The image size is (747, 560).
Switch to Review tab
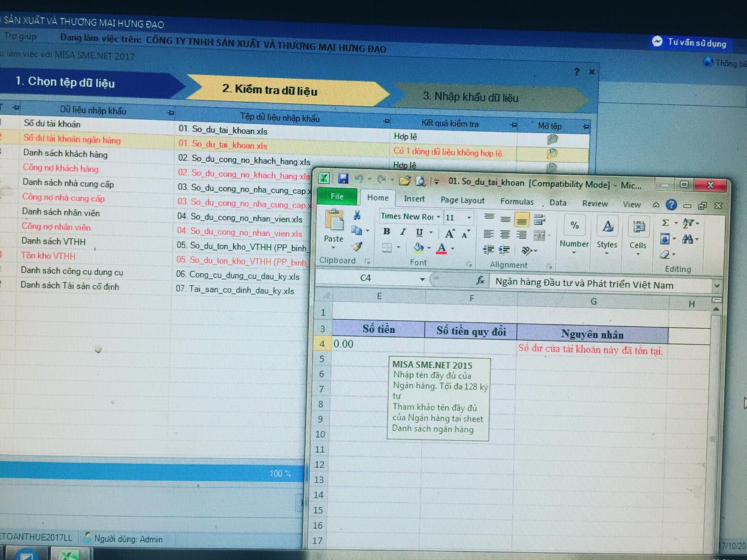pos(595,203)
